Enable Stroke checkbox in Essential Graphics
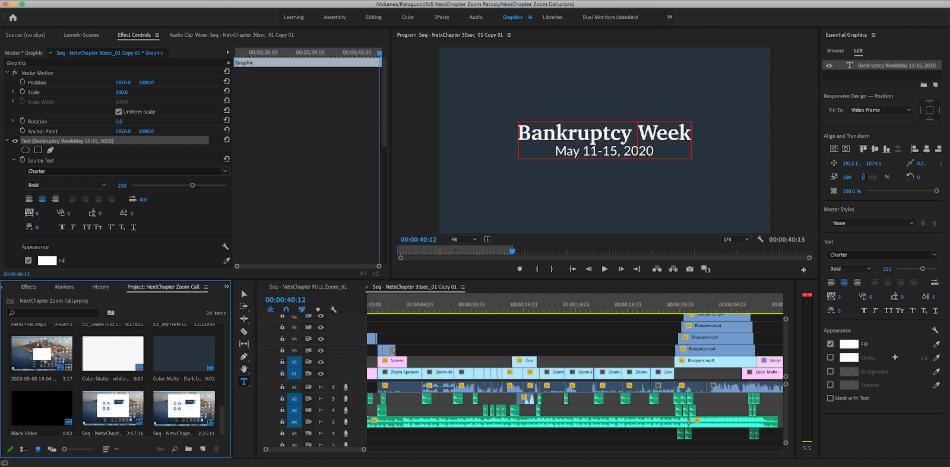This screenshot has height=467, width=950. click(830, 357)
